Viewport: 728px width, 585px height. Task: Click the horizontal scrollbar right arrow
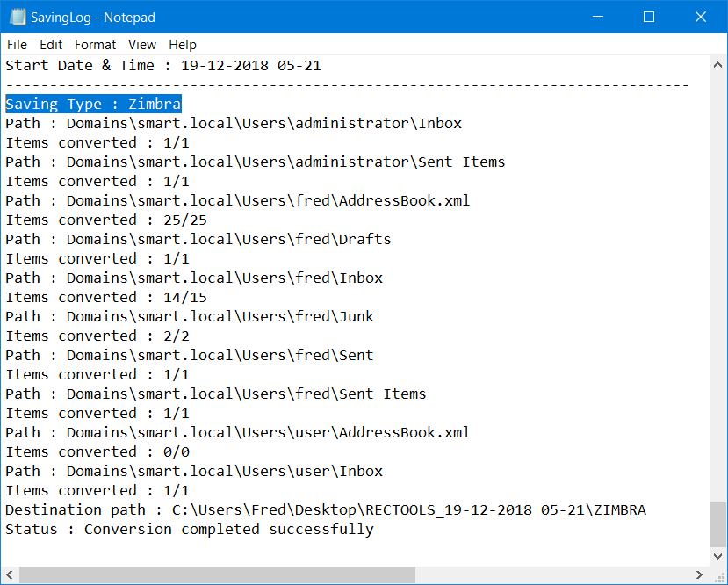click(x=700, y=574)
